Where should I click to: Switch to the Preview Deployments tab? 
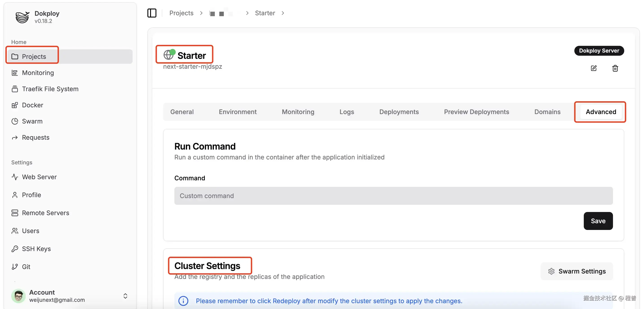(476, 112)
